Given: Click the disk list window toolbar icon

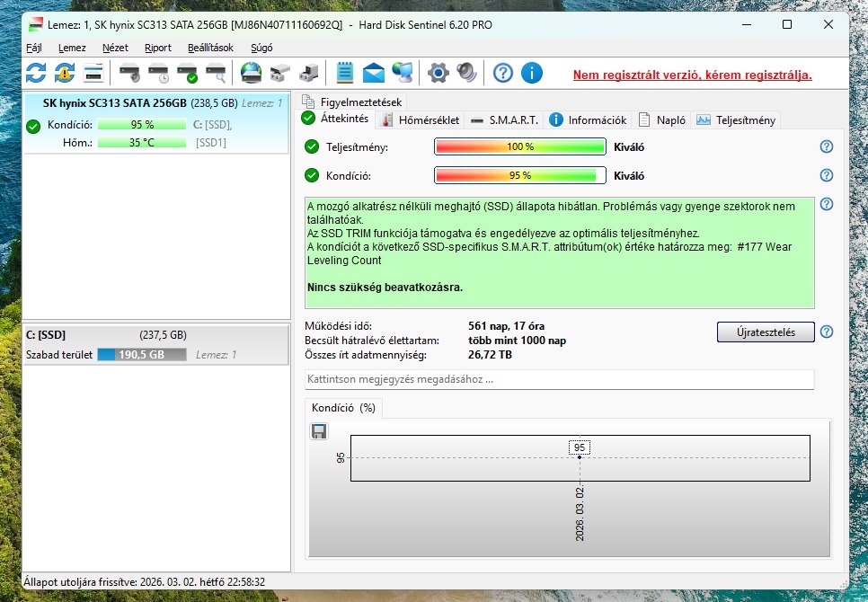Looking at the screenshot, I should click(x=93, y=73).
